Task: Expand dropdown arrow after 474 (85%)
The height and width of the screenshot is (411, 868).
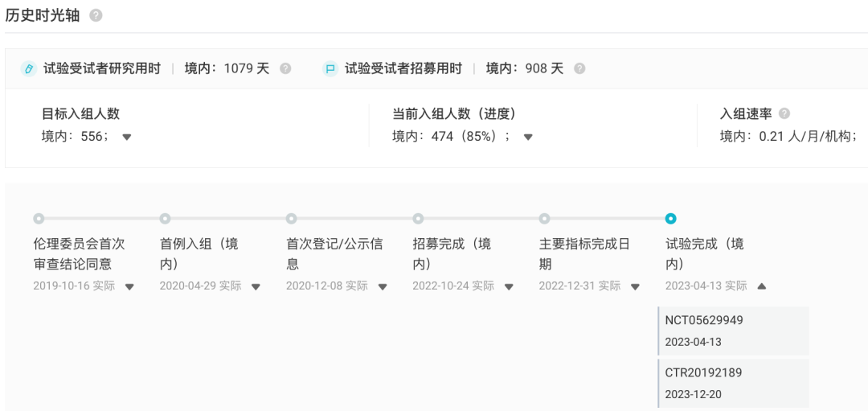Action: click(x=528, y=137)
